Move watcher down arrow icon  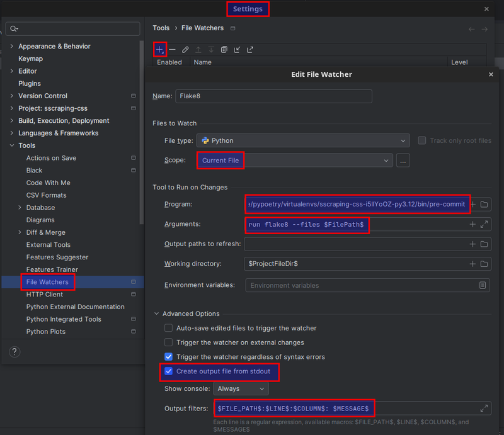(x=211, y=50)
